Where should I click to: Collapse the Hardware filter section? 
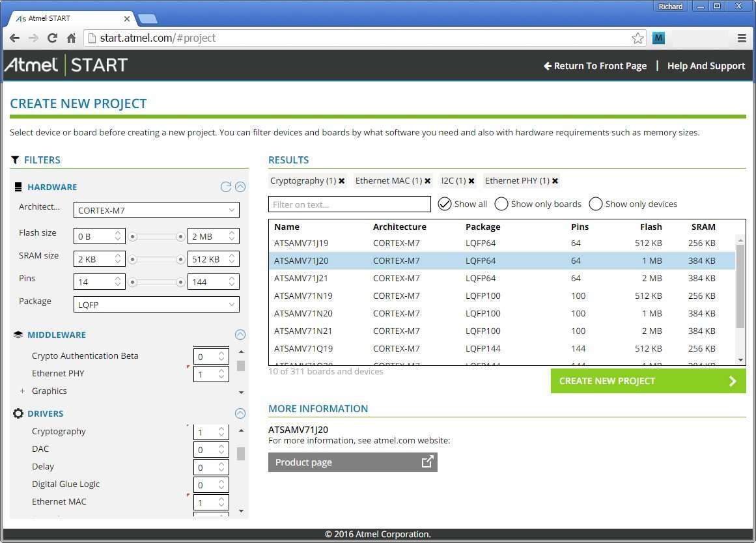[x=240, y=187]
